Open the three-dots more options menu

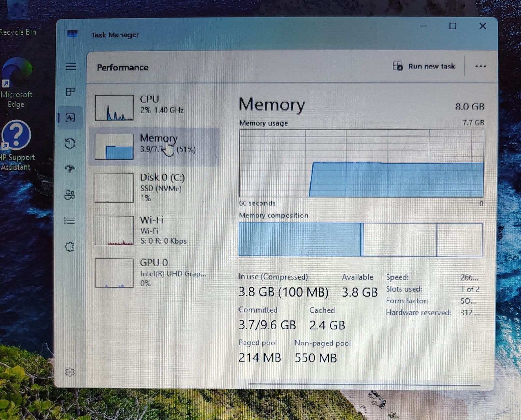click(480, 66)
